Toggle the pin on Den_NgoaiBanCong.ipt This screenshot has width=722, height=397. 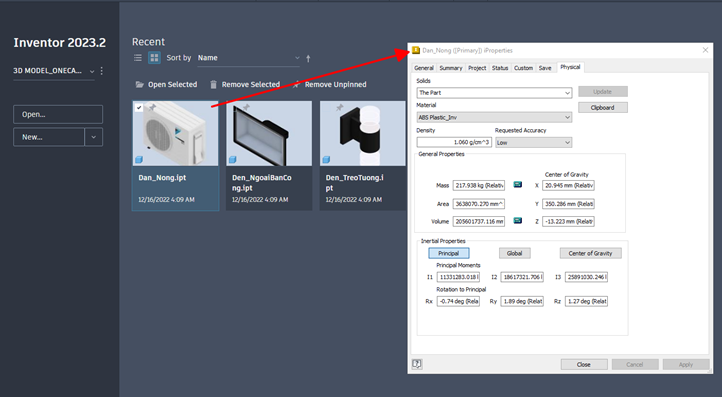pos(246,108)
